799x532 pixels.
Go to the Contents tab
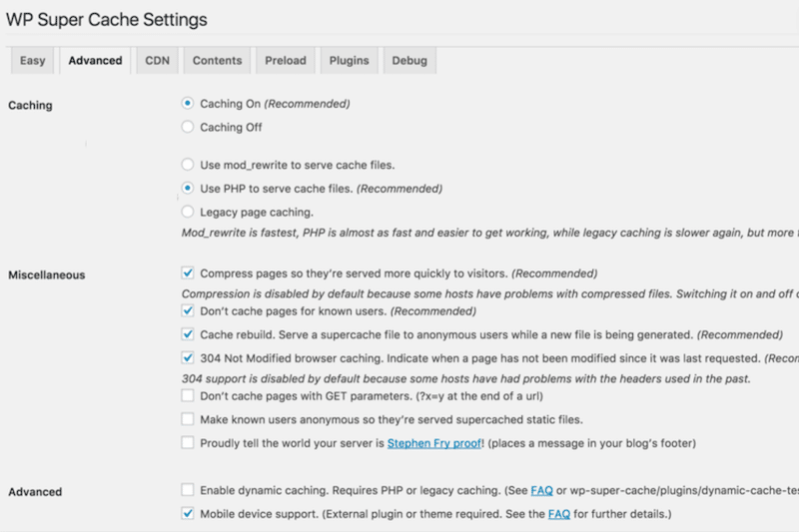pyautogui.click(x=217, y=61)
